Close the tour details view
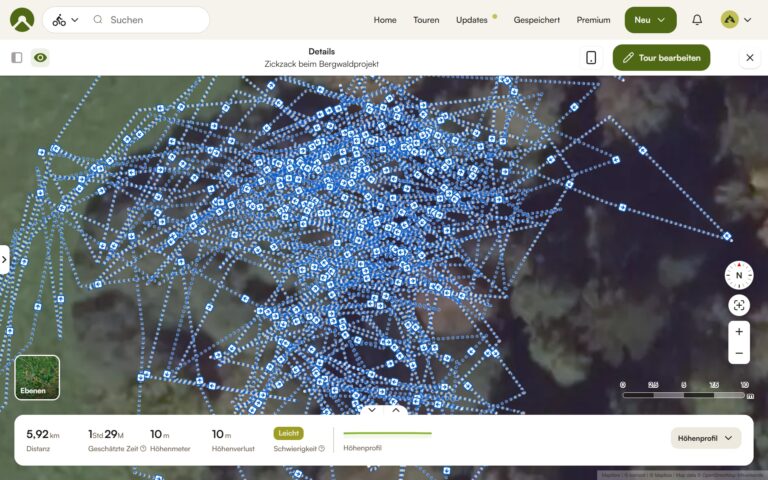 pyautogui.click(x=750, y=58)
